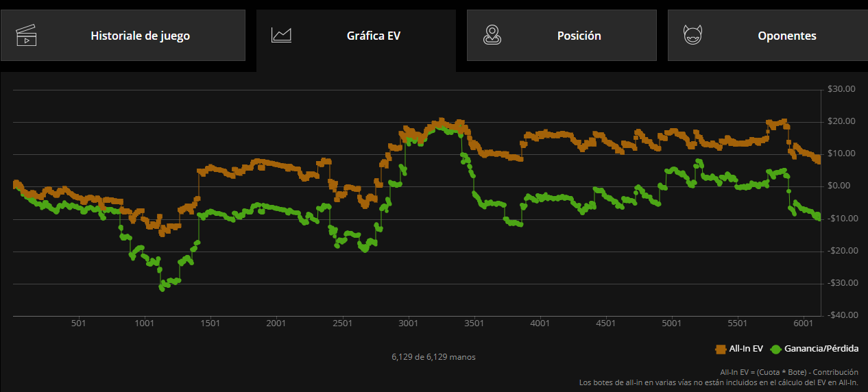Toggle the All-In EV legend series
This screenshot has width=868, height=392.
click(739, 349)
